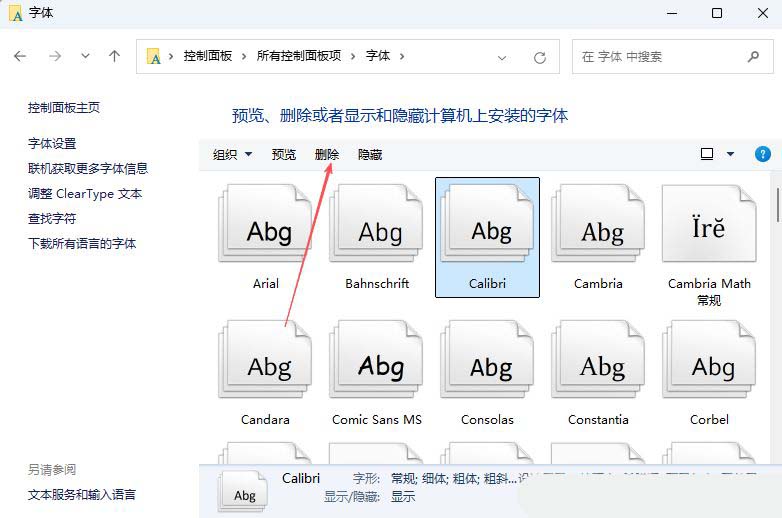Select the Comic Sans MS font icon
The image size is (782, 518).
point(376,359)
